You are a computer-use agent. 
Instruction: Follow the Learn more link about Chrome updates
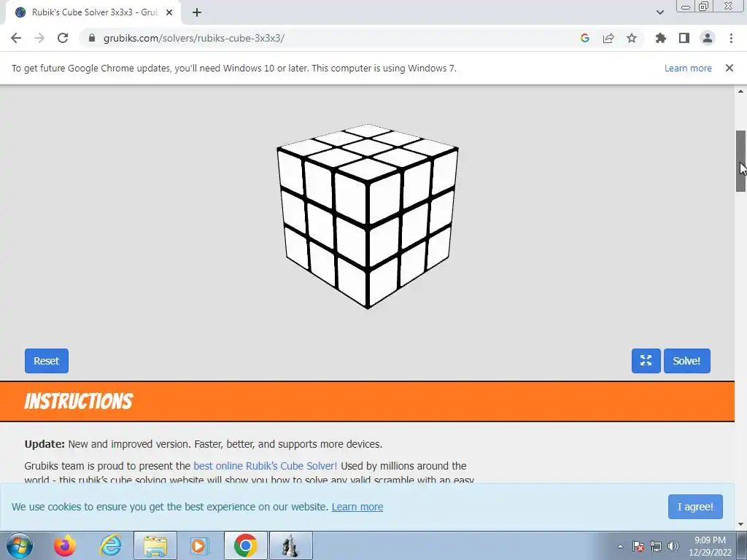pyautogui.click(x=688, y=68)
